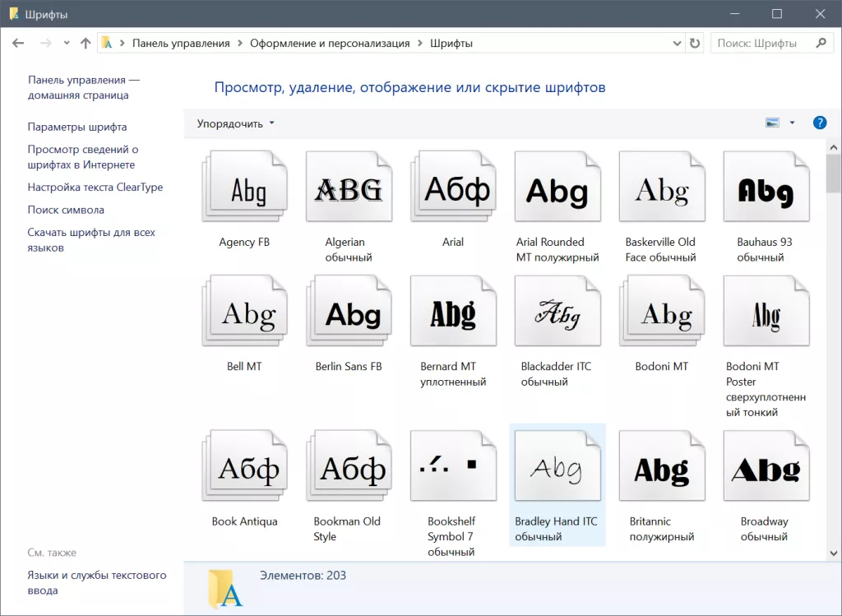The height and width of the screenshot is (616, 842).
Task: Click Оформление и персонализация in the breadcrumb
Action: pos(330,44)
